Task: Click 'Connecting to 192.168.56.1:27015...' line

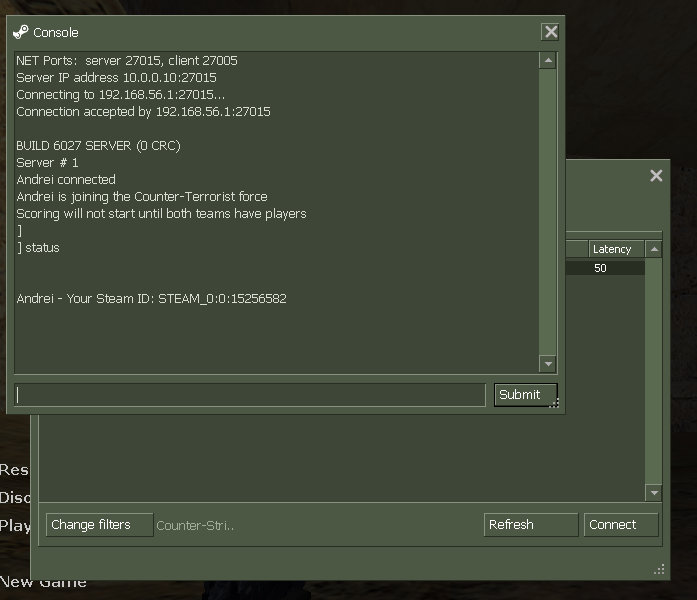Action: tap(120, 95)
